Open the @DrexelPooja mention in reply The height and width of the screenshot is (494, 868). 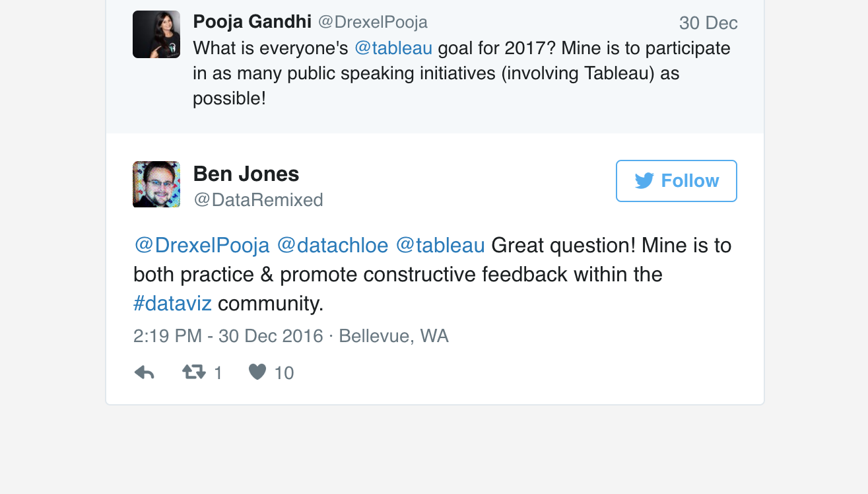click(x=202, y=246)
